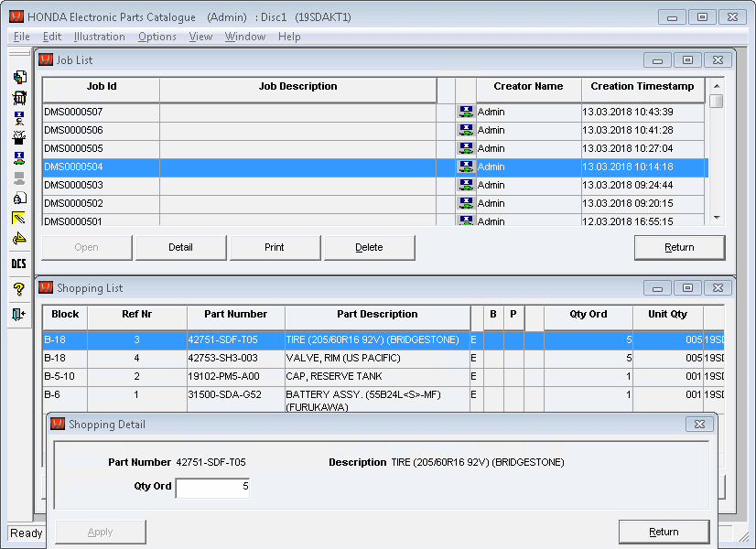This screenshot has width=756, height=549.
Task: Select job row DMS0000505
Action: coord(375,148)
